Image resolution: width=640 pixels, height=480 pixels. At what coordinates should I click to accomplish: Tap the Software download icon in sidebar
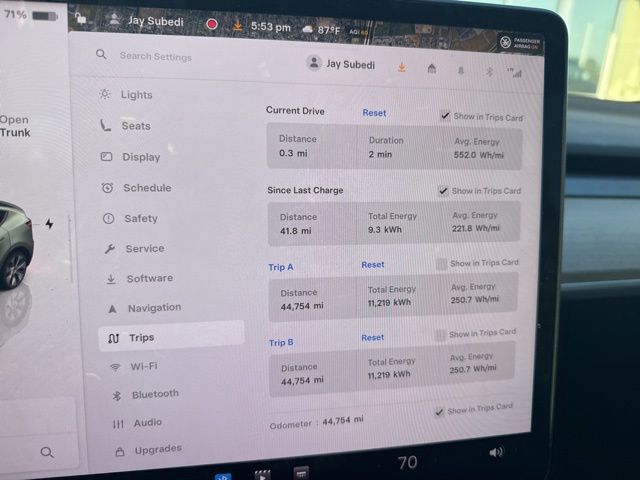(x=110, y=279)
